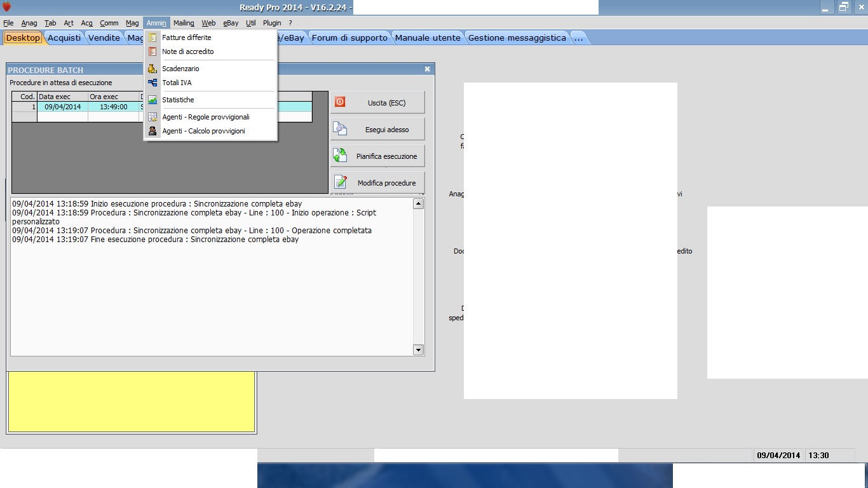
Task: Select the 09/04/2014 data exec cell
Action: (62, 107)
